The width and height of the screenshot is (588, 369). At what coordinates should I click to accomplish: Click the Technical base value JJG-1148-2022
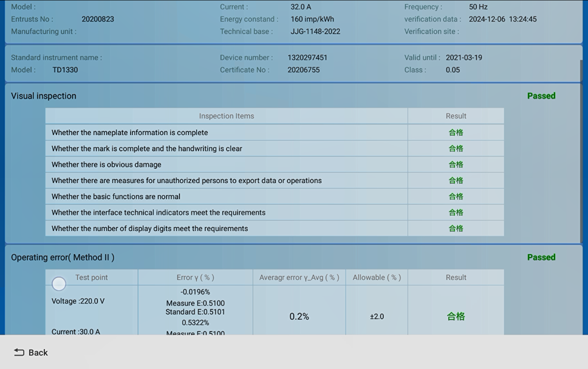point(315,32)
